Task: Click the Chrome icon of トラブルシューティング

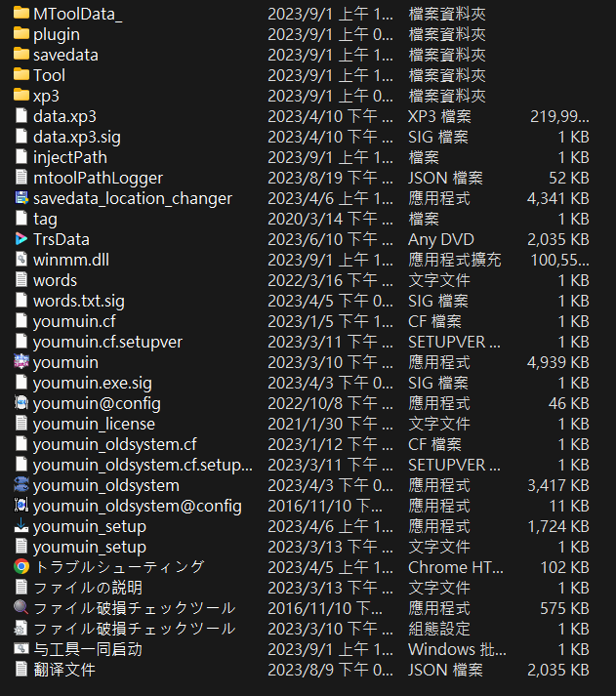Action: [21, 566]
